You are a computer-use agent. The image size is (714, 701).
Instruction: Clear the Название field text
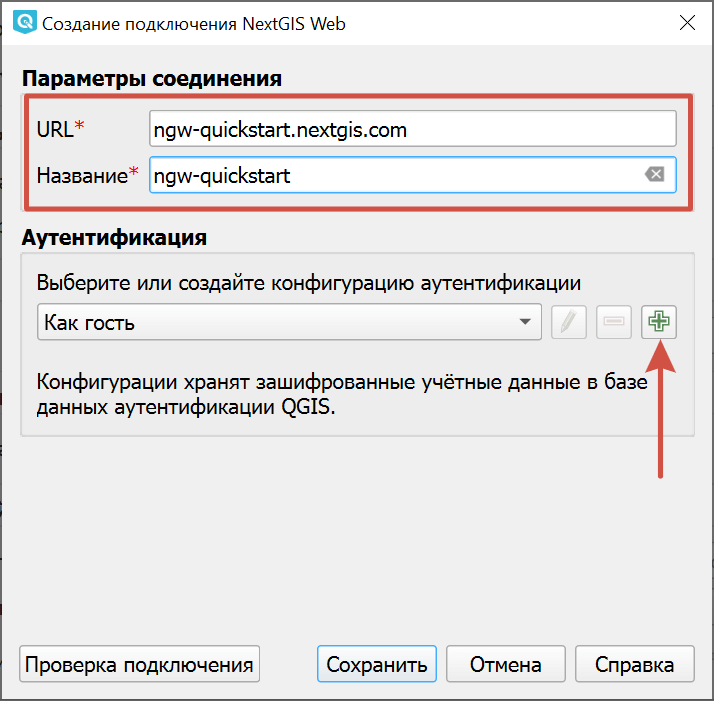coord(655,174)
